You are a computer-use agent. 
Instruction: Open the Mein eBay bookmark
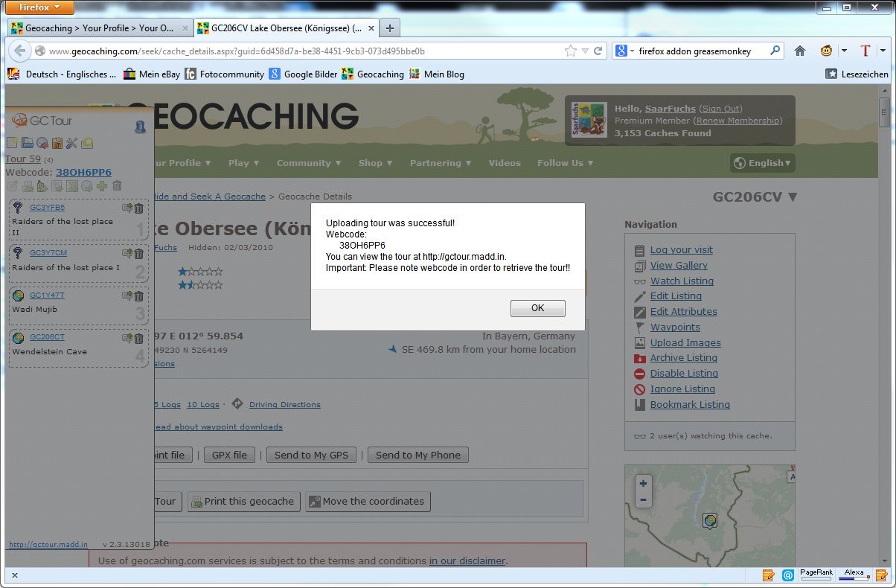click(x=152, y=74)
